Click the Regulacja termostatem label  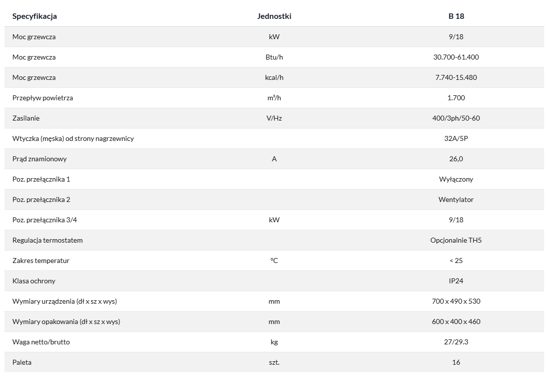pos(48,240)
